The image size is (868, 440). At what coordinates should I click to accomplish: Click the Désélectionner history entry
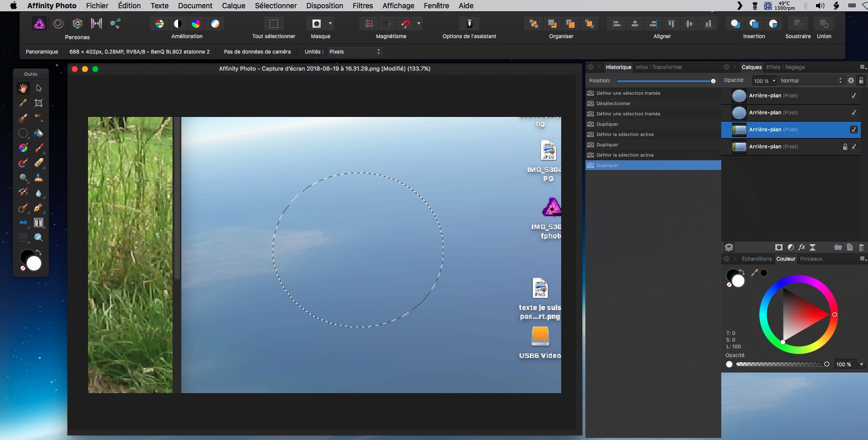tap(613, 104)
